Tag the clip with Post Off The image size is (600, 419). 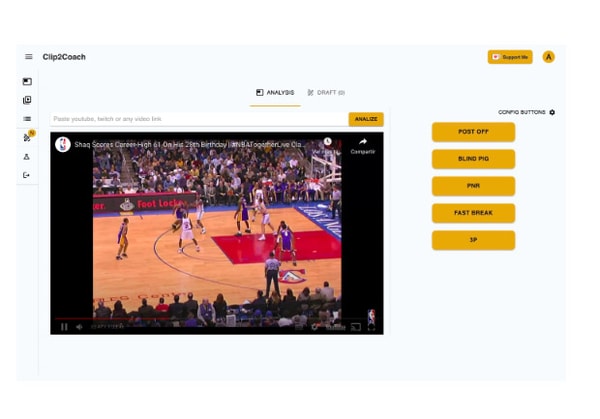(x=473, y=132)
